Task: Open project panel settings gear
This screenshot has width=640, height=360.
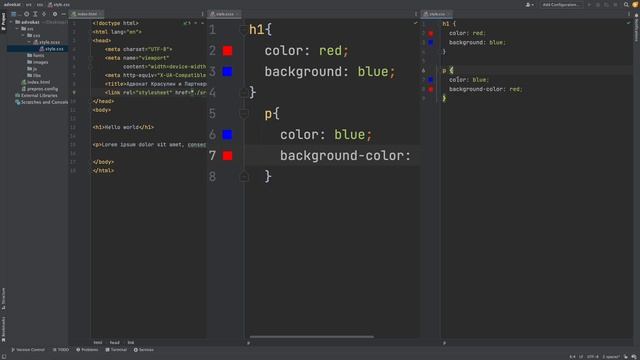Action: click(55, 14)
